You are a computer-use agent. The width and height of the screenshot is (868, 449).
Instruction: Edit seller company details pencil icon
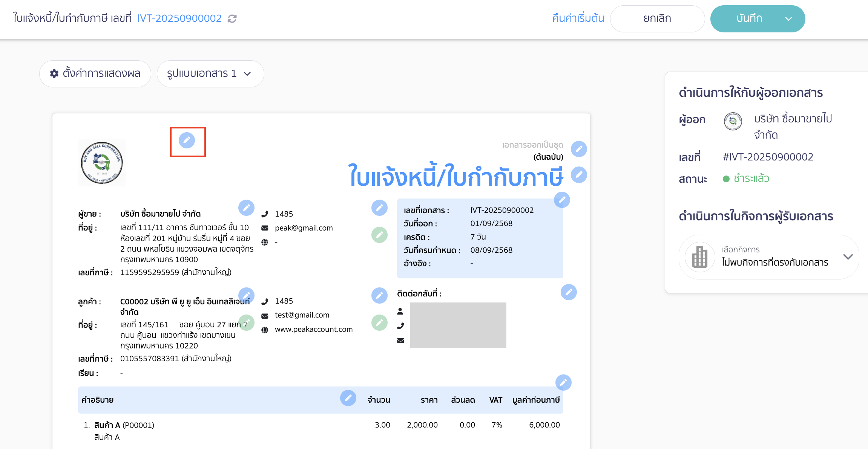coord(247,208)
